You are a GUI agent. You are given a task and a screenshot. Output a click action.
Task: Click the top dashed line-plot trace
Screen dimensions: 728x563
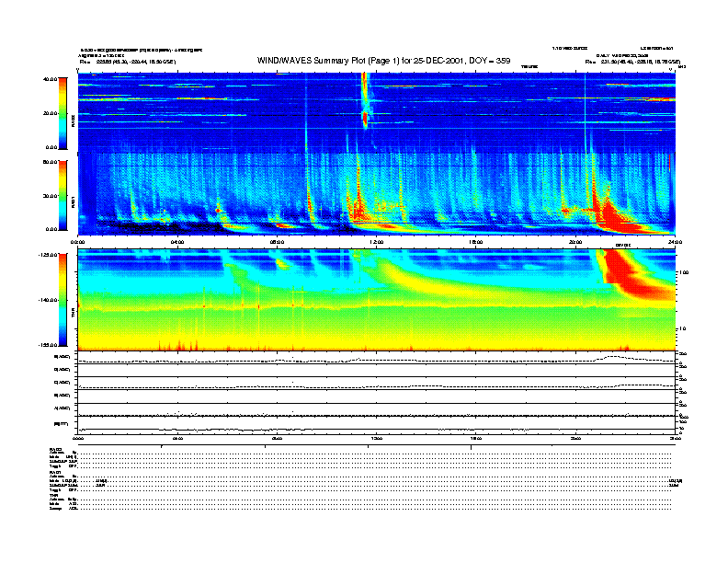point(377,360)
